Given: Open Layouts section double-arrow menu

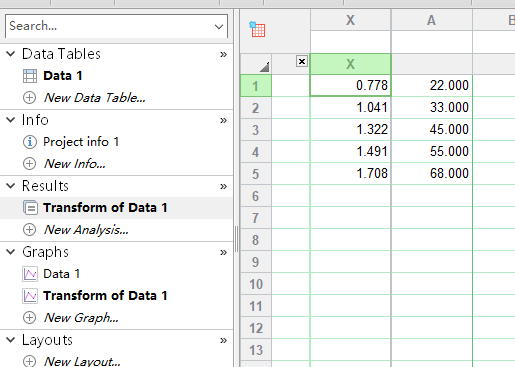Looking at the screenshot, I should pos(223,340).
